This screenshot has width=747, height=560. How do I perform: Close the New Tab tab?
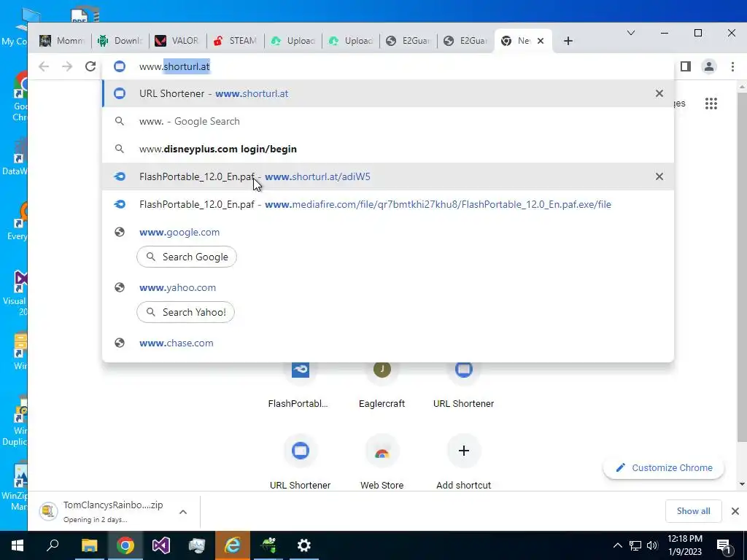[x=541, y=41]
